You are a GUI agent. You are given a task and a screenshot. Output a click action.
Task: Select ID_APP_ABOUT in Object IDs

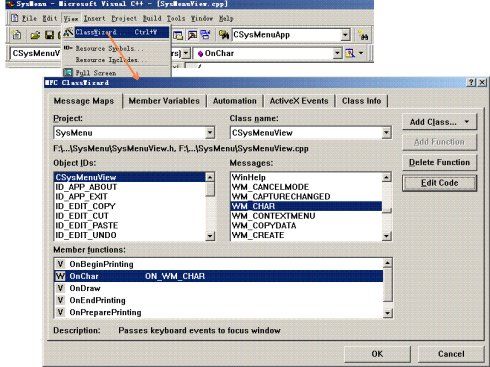point(130,187)
